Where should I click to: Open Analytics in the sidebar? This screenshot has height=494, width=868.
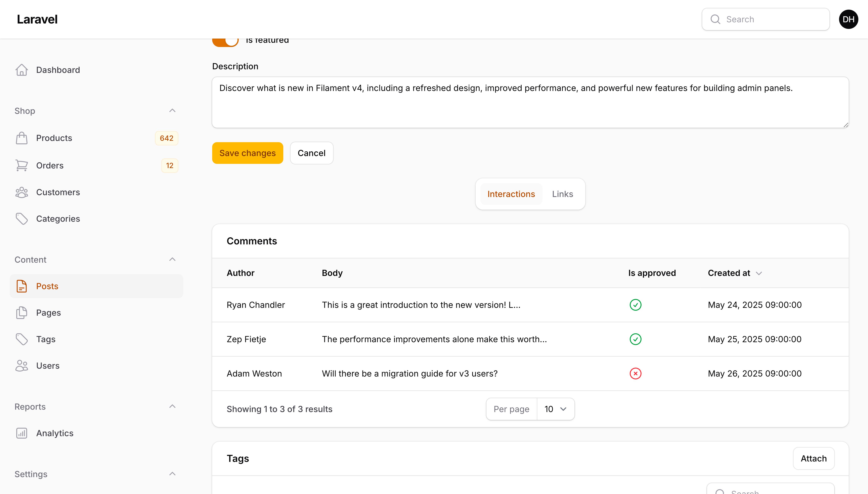96,433
